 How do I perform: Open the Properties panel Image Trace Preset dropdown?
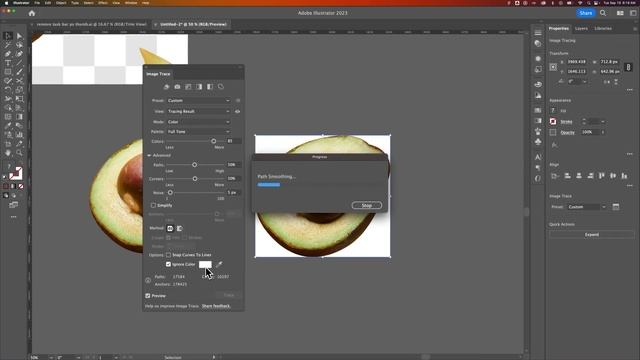coord(587,207)
